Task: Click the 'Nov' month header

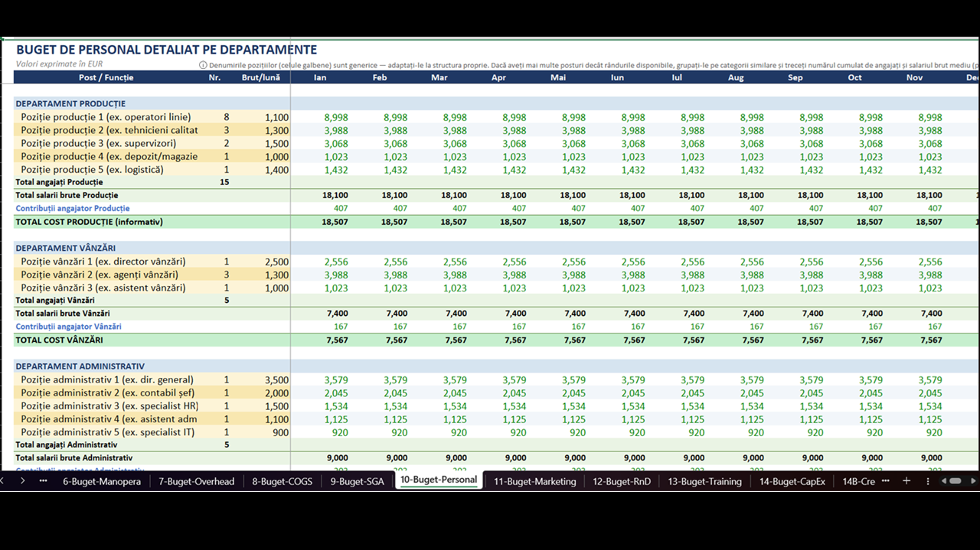Action: click(914, 77)
